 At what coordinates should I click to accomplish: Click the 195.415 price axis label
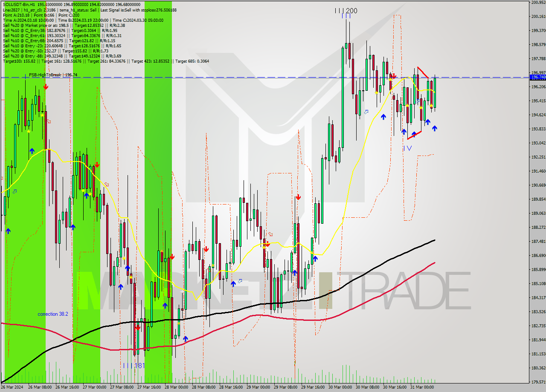[538, 101]
